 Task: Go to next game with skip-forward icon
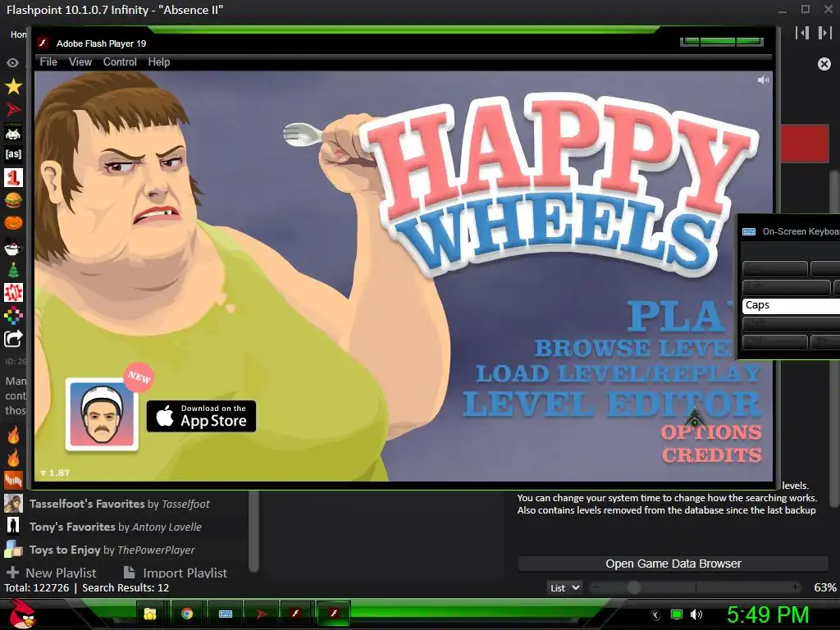click(824, 33)
